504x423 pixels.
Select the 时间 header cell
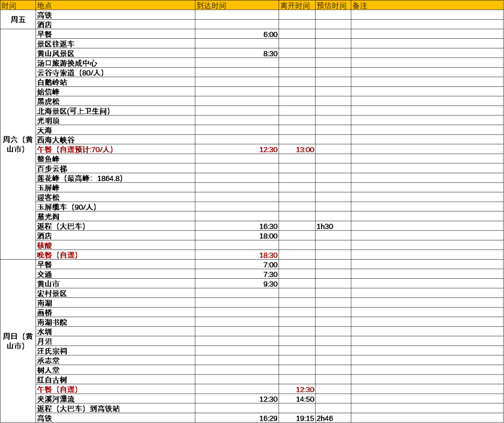(x=18, y=6)
